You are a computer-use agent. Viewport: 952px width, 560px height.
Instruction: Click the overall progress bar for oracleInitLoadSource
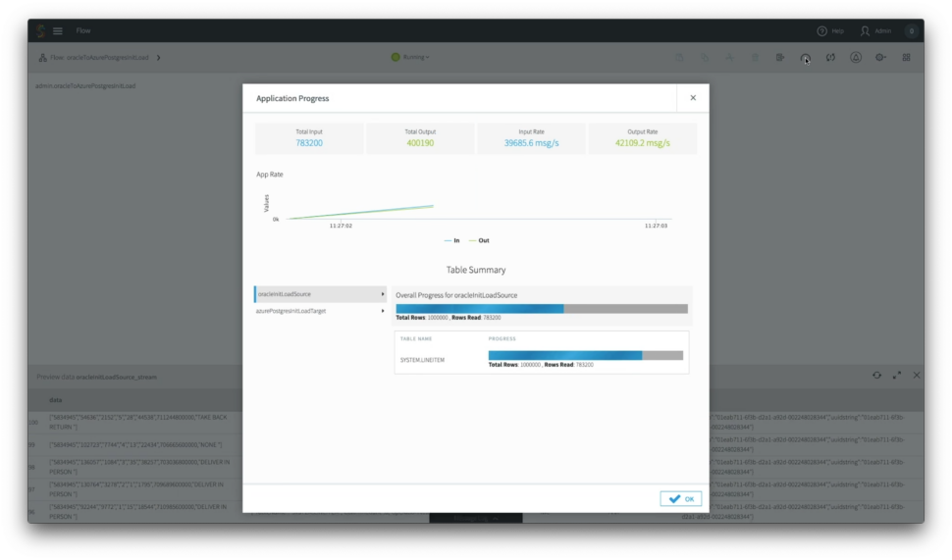click(542, 309)
